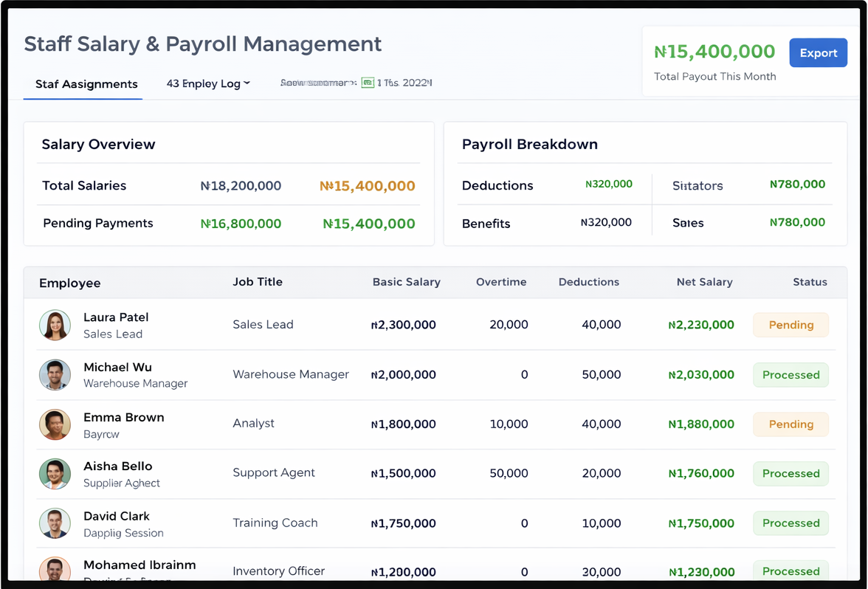Click the green calendar icon in header

click(368, 83)
